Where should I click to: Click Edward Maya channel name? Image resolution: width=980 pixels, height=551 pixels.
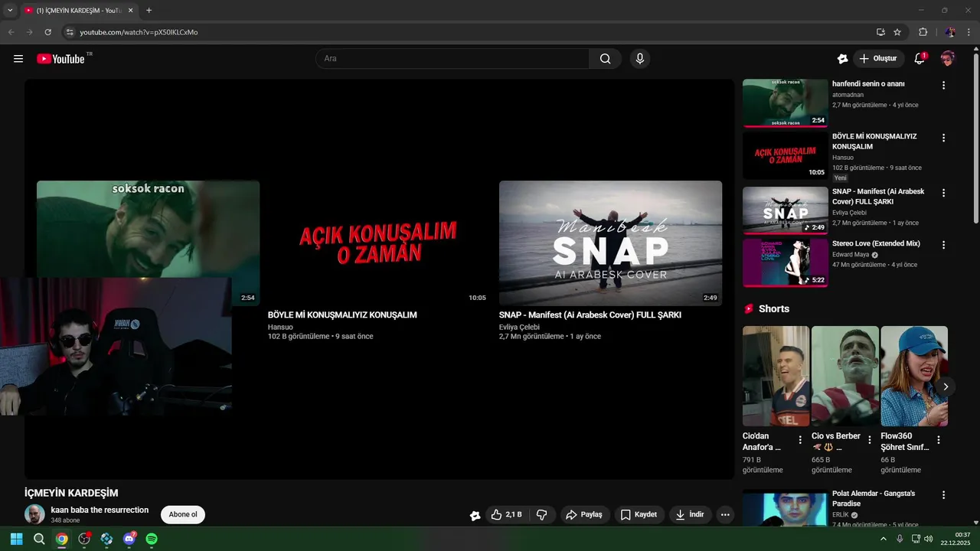pyautogui.click(x=851, y=255)
